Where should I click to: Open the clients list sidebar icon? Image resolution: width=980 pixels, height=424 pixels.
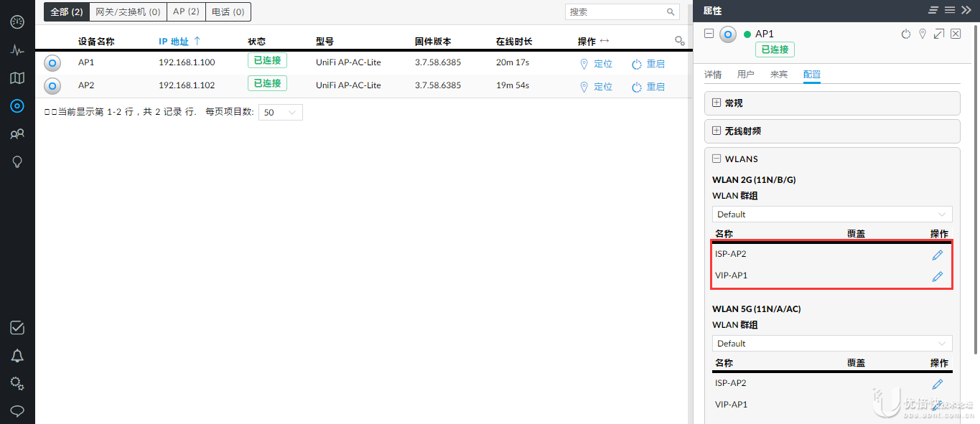click(16, 133)
